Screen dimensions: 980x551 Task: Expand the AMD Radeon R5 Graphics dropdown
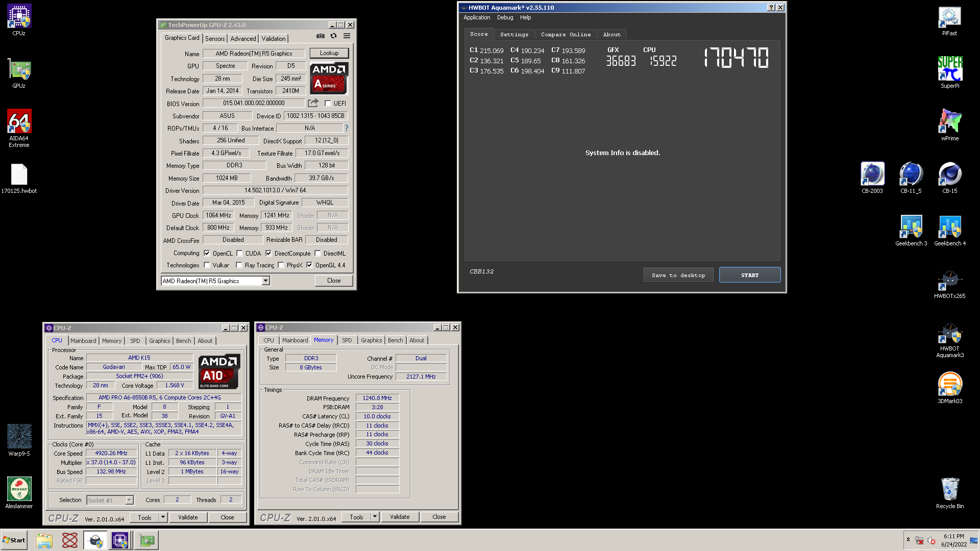(x=265, y=281)
